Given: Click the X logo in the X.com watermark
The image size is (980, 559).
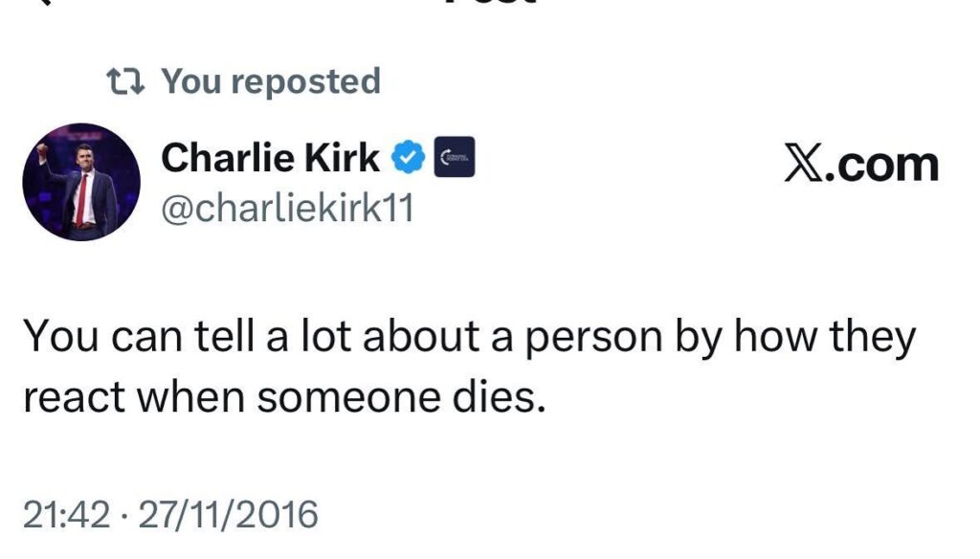Looking at the screenshot, I should [804, 165].
